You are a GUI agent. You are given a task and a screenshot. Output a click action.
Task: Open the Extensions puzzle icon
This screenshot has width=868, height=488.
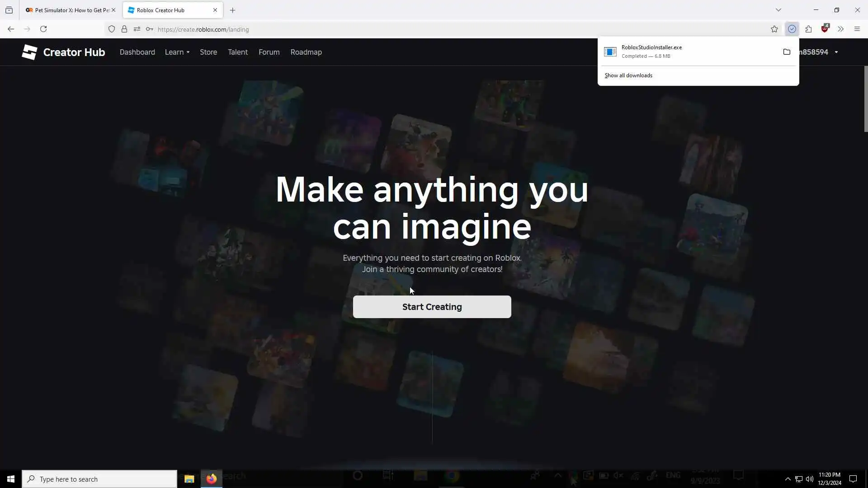click(808, 29)
